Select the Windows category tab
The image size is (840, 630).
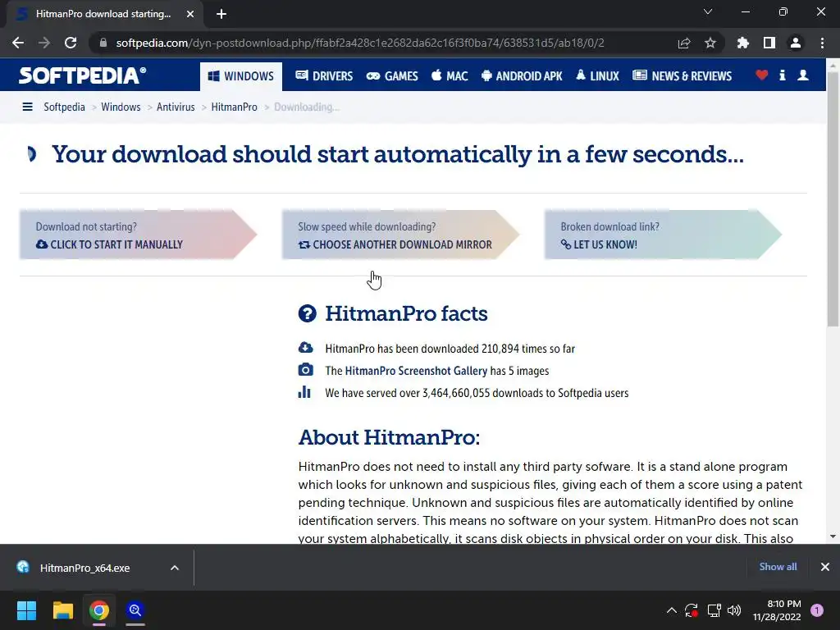click(x=240, y=76)
